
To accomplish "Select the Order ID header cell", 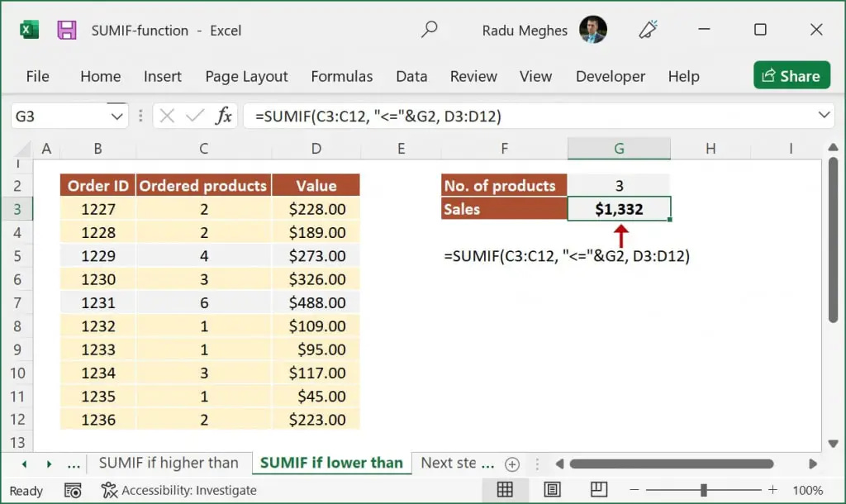I will click(x=97, y=186).
